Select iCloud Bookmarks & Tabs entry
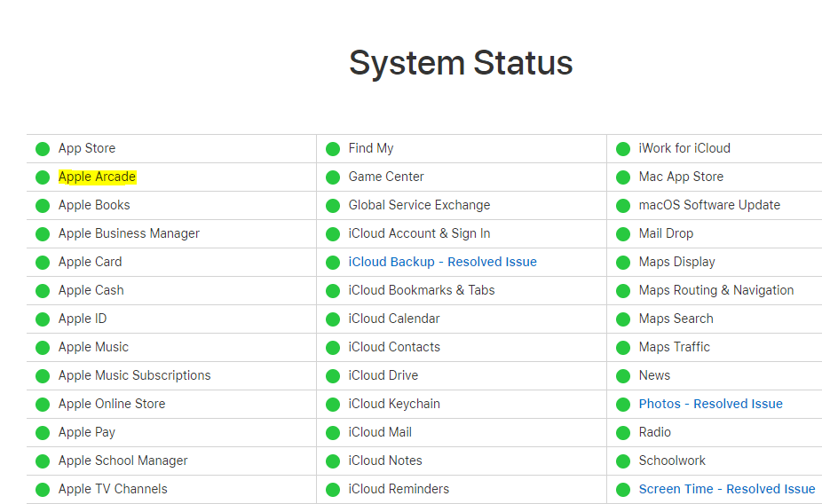This screenshot has width=822, height=504. (422, 290)
